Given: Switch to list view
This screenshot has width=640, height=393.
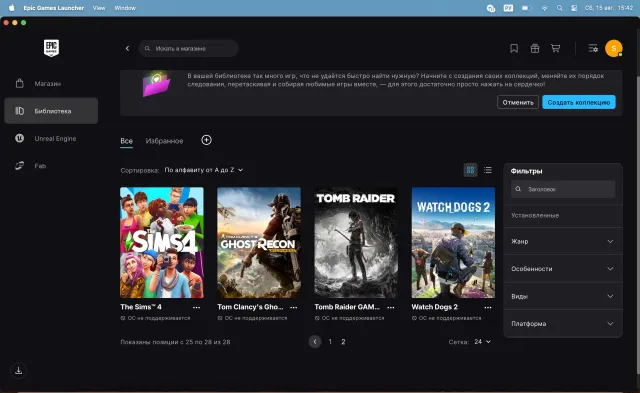Looking at the screenshot, I should point(488,170).
